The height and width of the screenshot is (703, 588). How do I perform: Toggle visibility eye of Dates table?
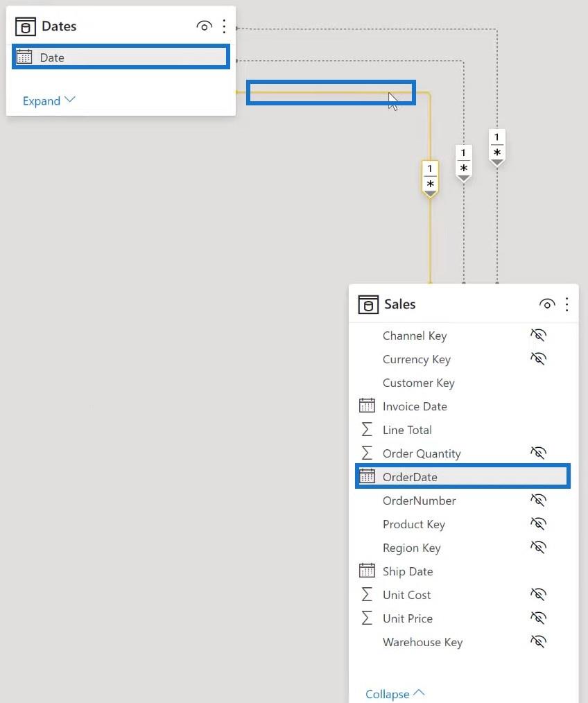[204, 26]
